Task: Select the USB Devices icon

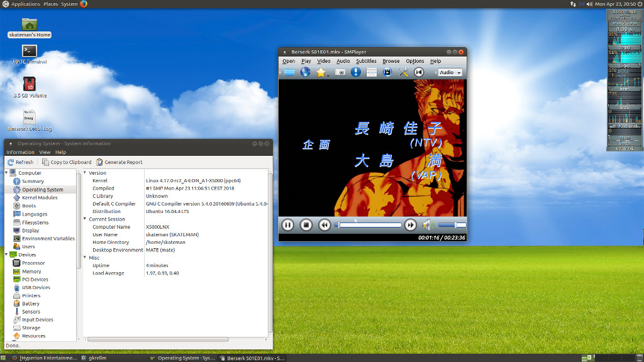Action: pyautogui.click(x=17, y=287)
